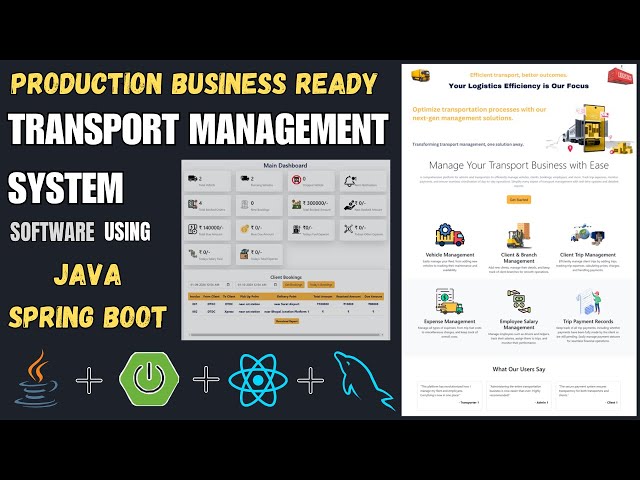Click the Total Booked Orders icon
This screenshot has height=480, width=640.
[193, 204]
